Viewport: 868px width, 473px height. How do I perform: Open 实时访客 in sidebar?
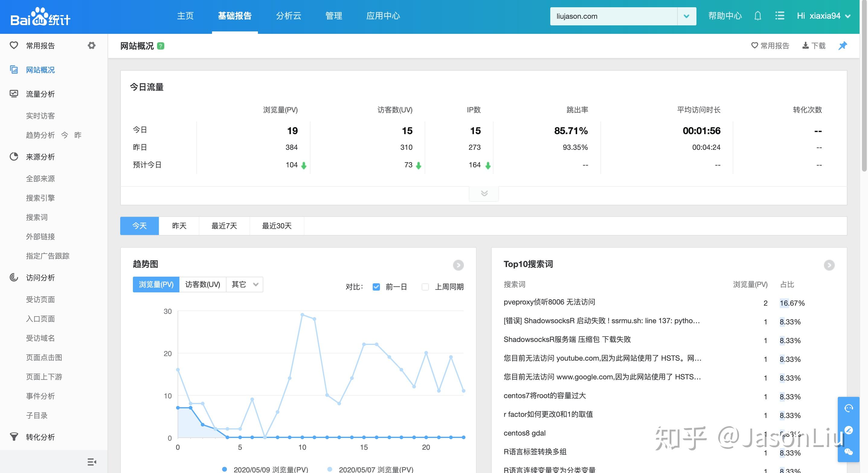pyautogui.click(x=40, y=116)
